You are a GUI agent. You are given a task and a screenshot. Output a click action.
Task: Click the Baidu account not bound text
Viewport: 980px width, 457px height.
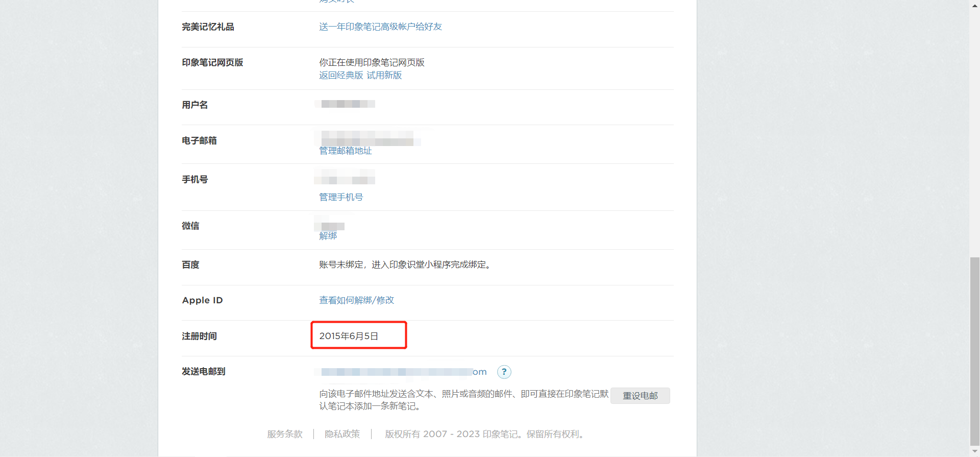click(x=406, y=264)
